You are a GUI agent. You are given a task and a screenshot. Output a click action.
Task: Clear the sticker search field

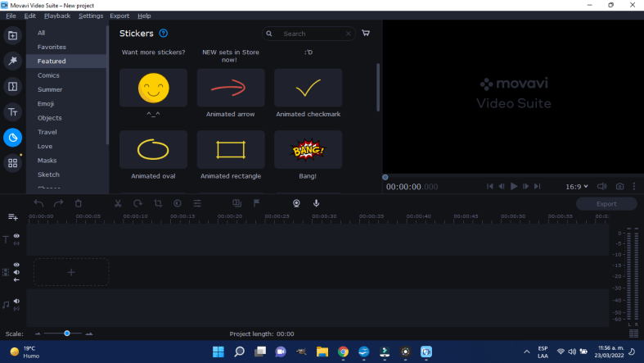tap(349, 34)
